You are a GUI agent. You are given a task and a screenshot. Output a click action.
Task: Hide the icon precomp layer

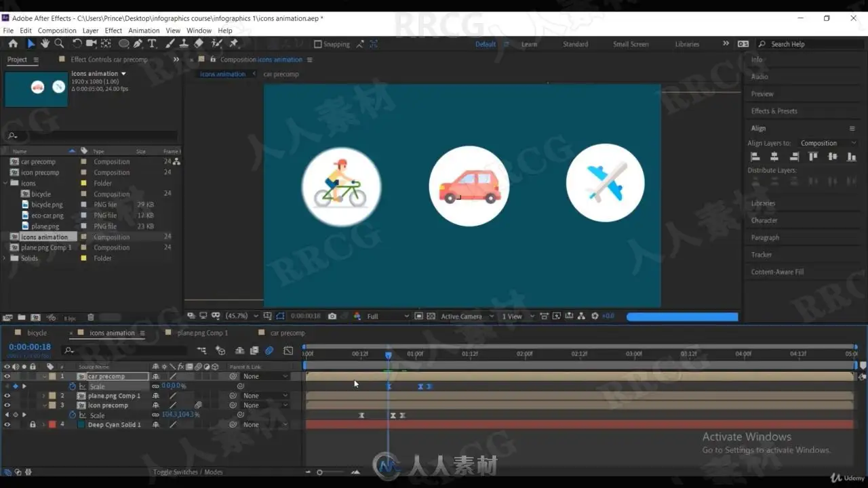pos(7,405)
